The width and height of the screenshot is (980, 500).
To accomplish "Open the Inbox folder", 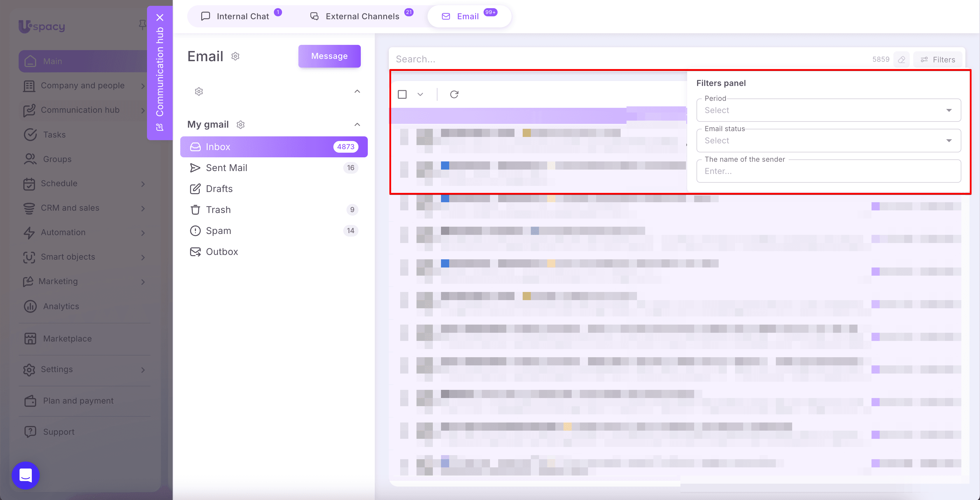I will (x=274, y=147).
